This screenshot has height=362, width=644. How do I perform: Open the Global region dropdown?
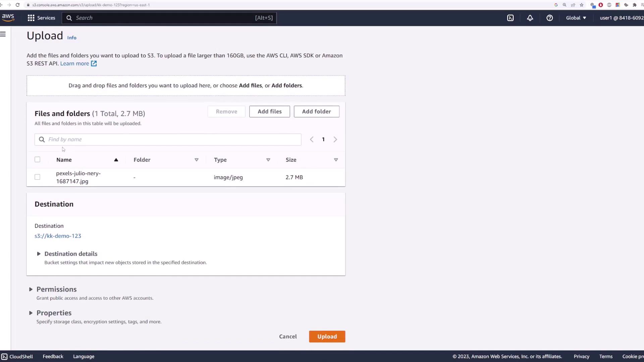[576, 18]
